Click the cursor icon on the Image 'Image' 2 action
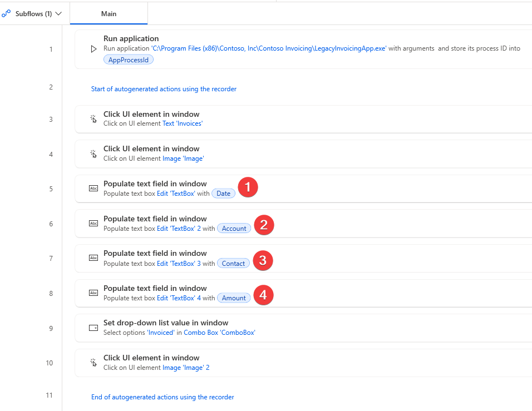Image resolution: width=532 pixels, height=411 pixels. click(x=93, y=363)
